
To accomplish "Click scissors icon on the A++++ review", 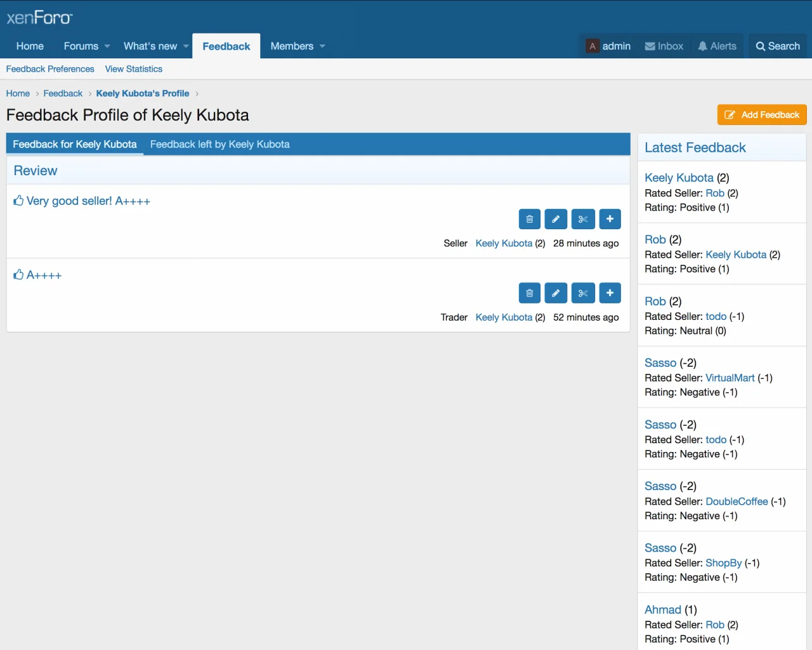I will pyautogui.click(x=583, y=293).
